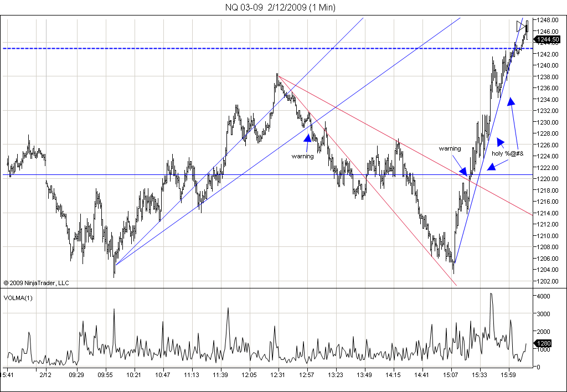Select the triangle marker at the chart's latest bar

521,26
